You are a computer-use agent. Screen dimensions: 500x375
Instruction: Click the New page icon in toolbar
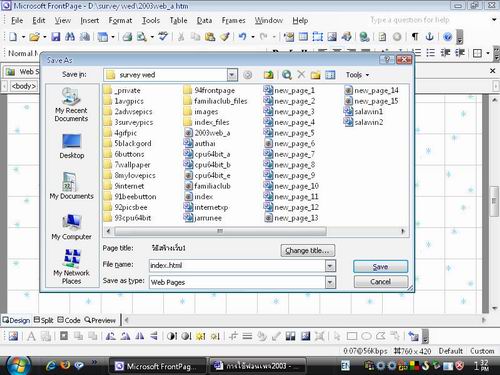13,37
